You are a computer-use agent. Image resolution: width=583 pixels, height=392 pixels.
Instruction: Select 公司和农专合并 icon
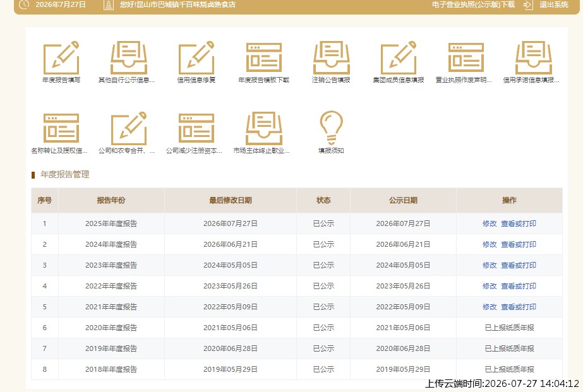pyautogui.click(x=129, y=128)
